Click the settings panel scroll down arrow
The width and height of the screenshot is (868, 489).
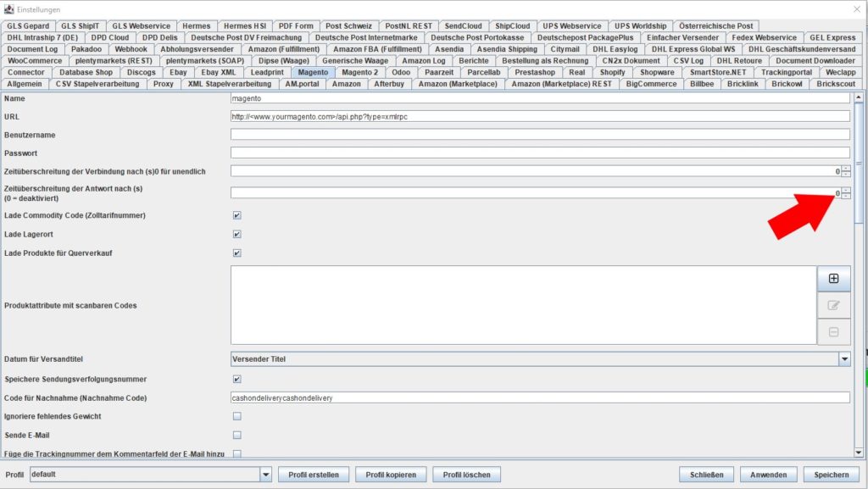[859, 453]
